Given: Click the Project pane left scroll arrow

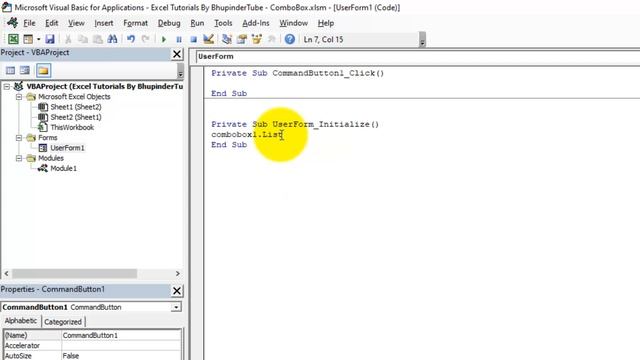Looking at the screenshot, I should click(6, 273).
